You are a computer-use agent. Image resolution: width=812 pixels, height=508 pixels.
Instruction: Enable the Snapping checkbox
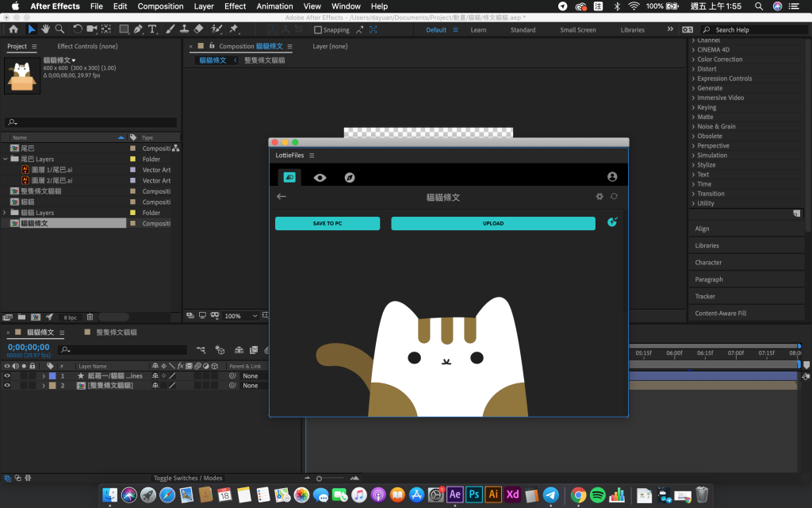(x=318, y=30)
